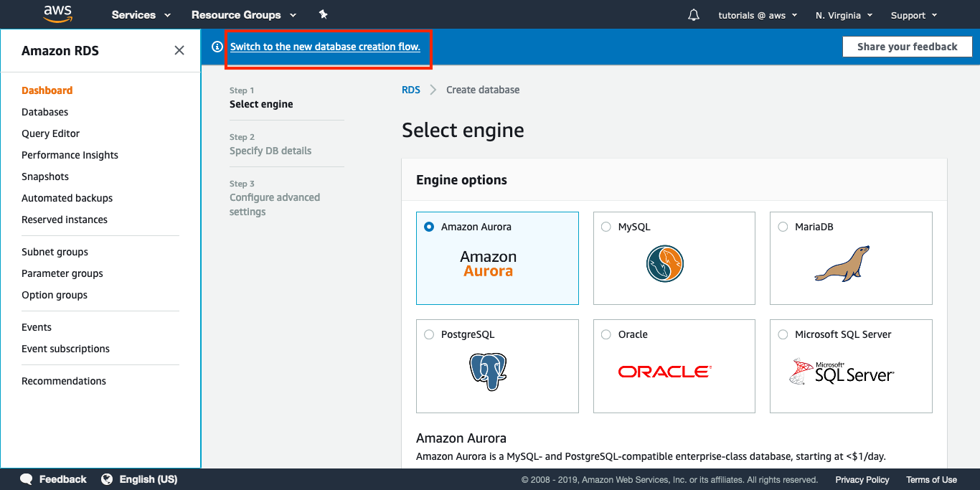Open notifications bell icon
Image resolution: width=980 pixels, height=490 pixels.
click(693, 15)
